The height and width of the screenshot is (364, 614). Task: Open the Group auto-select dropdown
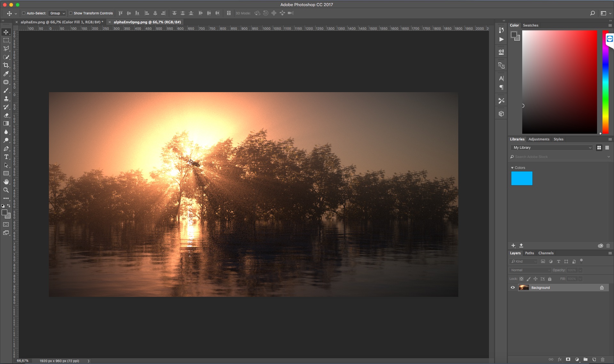coord(58,13)
